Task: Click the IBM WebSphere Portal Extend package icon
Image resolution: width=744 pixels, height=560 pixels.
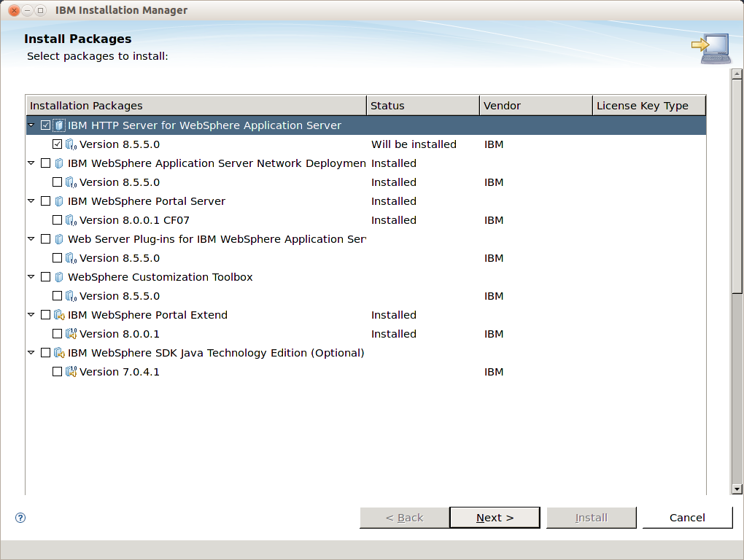Action: pos(59,315)
